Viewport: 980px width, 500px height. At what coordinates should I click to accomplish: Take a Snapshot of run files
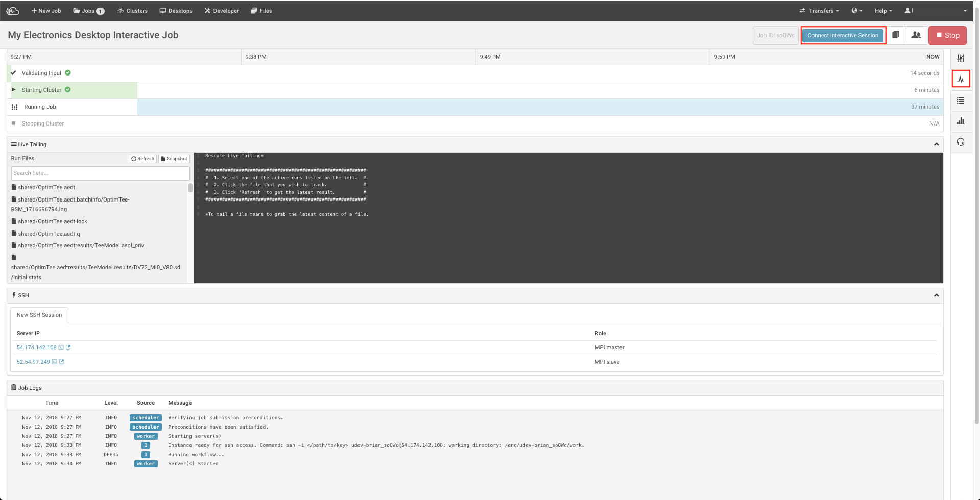click(x=174, y=159)
